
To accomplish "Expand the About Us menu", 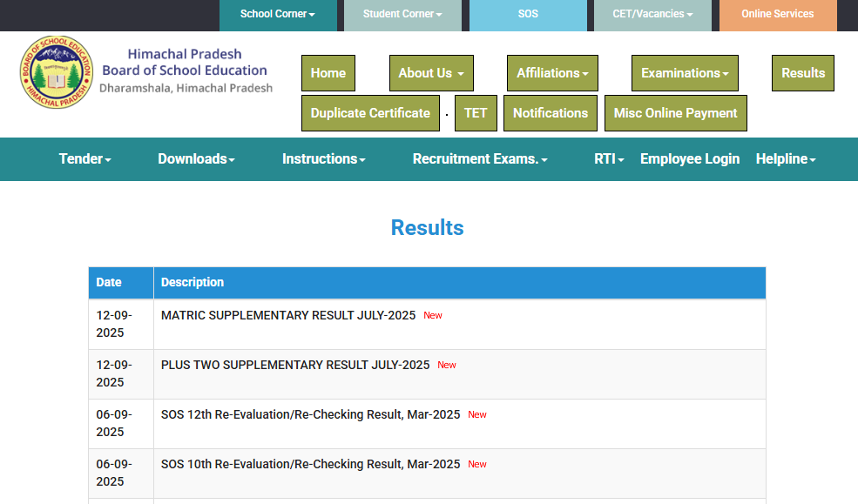I will pyautogui.click(x=431, y=73).
